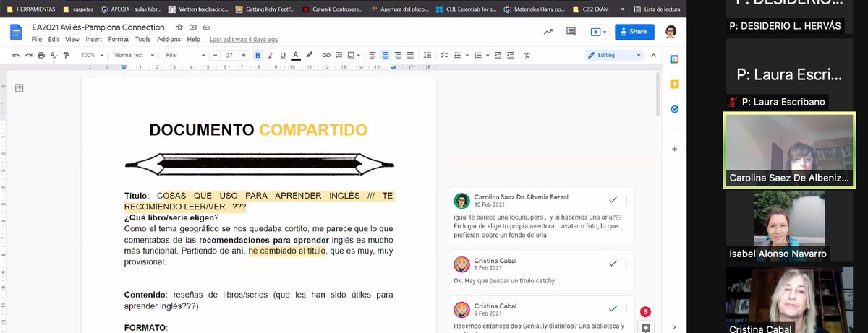The height and width of the screenshot is (333, 868).
Task: Open Google Tasks in side panel
Action: click(x=674, y=108)
